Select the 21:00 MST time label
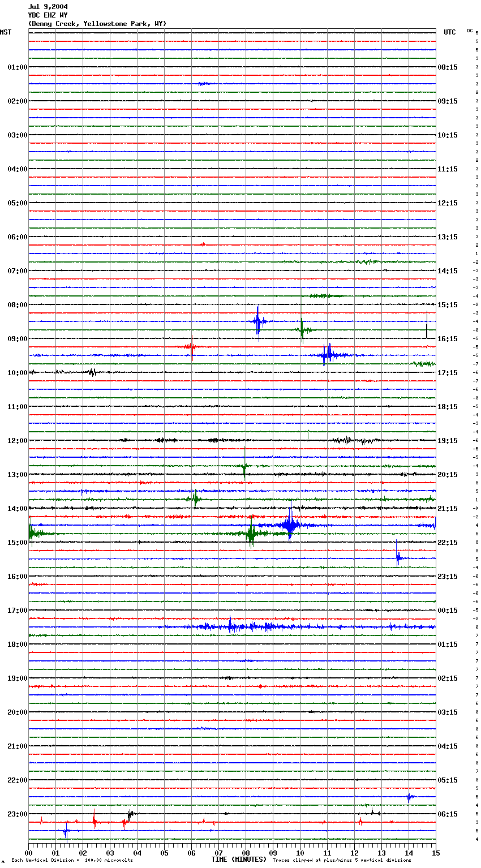 [17, 746]
